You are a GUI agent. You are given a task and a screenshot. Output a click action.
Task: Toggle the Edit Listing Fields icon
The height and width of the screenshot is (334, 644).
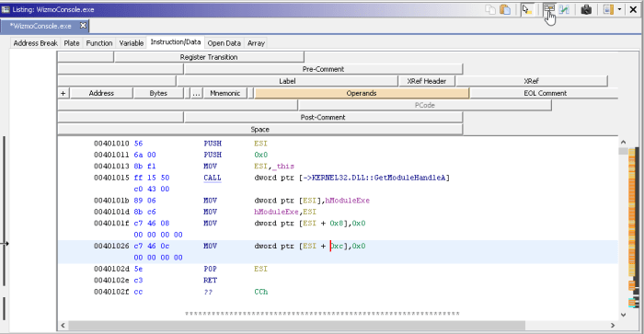[x=549, y=9]
